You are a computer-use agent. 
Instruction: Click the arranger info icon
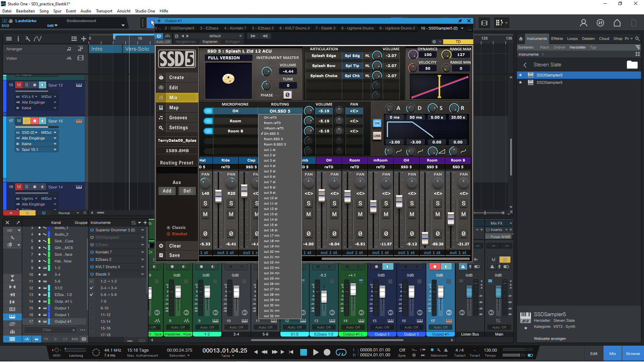click(18, 39)
